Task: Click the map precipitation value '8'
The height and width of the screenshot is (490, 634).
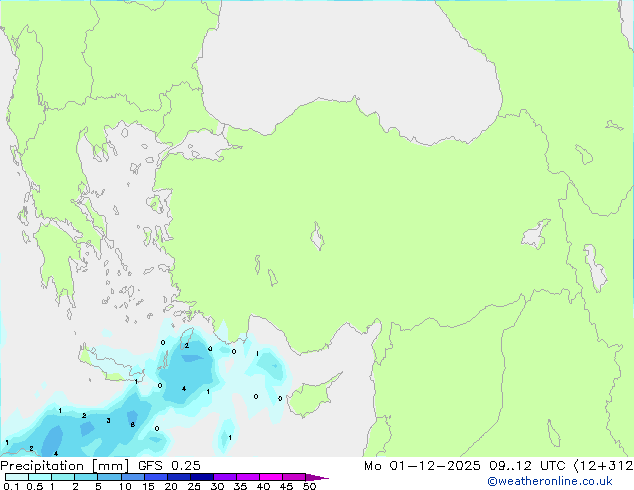Action: coord(133,425)
